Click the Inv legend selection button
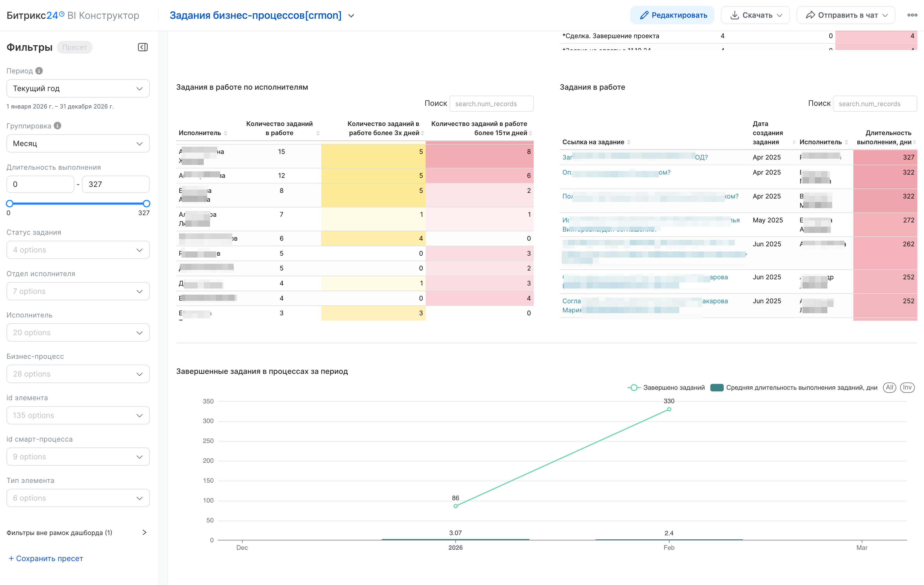This screenshot has height=585, width=924. (x=907, y=388)
